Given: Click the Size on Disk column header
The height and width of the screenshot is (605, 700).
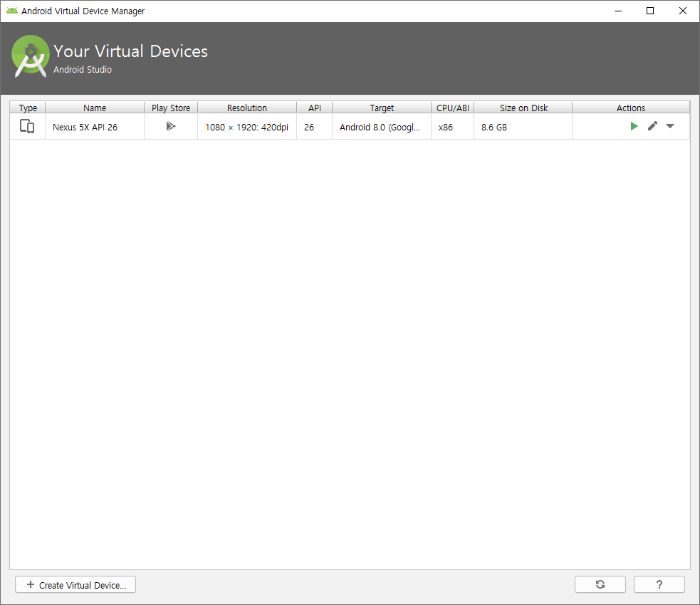Looking at the screenshot, I should (523, 108).
